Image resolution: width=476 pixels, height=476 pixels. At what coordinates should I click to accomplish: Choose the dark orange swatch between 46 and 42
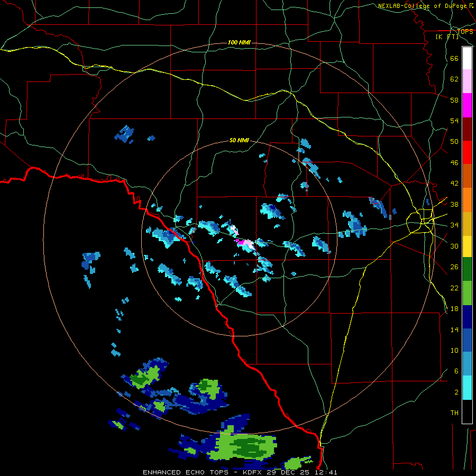point(467,176)
